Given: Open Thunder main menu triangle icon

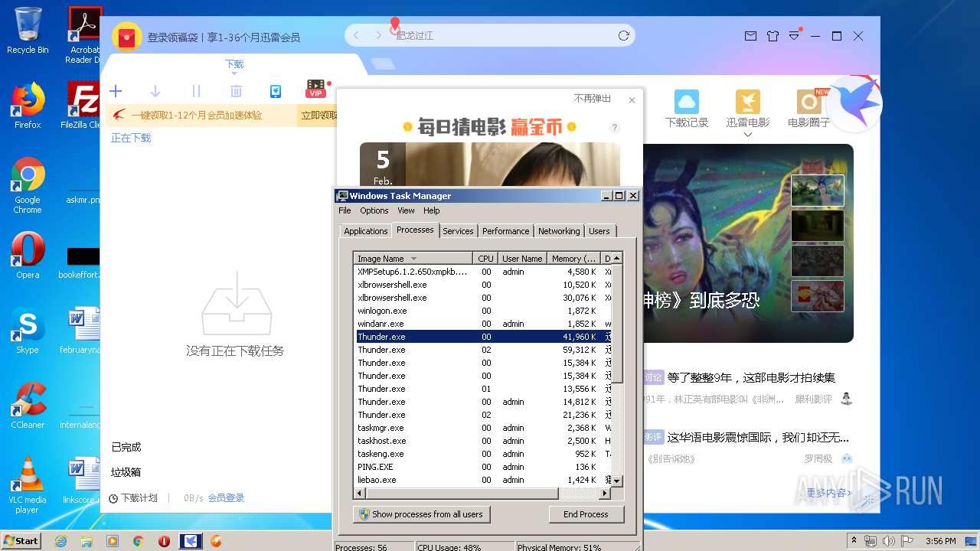Looking at the screenshot, I should (794, 36).
